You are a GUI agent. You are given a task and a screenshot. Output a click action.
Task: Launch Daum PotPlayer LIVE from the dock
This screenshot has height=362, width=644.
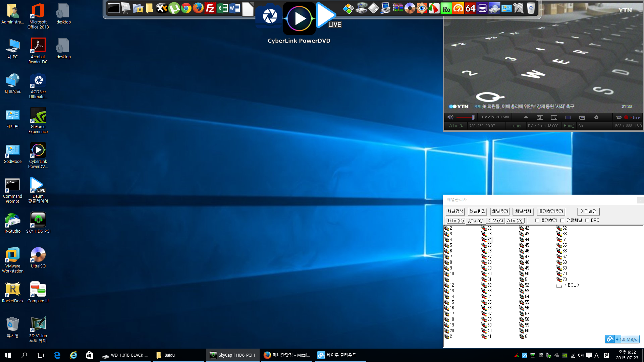(x=328, y=15)
